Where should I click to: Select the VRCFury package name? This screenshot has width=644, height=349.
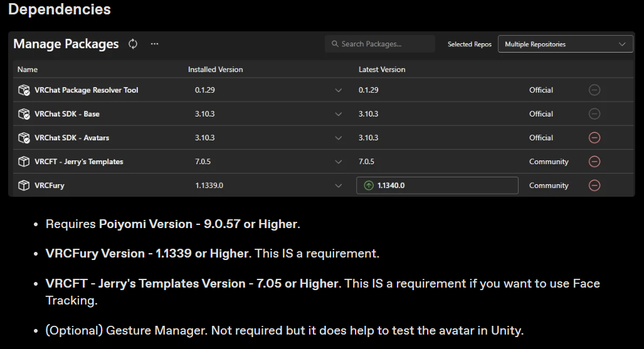click(x=50, y=185)
